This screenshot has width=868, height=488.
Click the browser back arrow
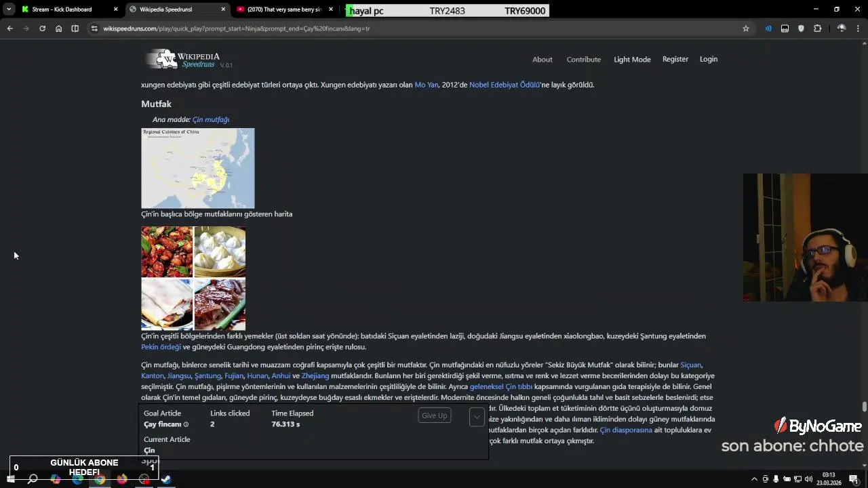pos(9,28)
